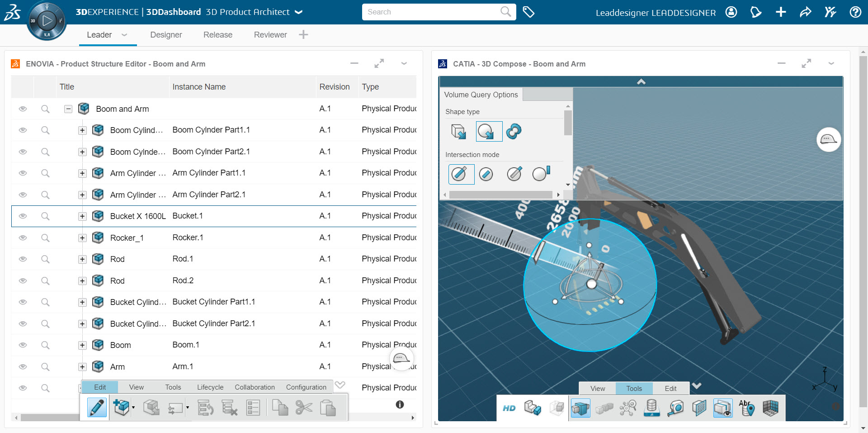
Task: Click the 3DEXPERIENCE compass play button
Action: (47, 20)
